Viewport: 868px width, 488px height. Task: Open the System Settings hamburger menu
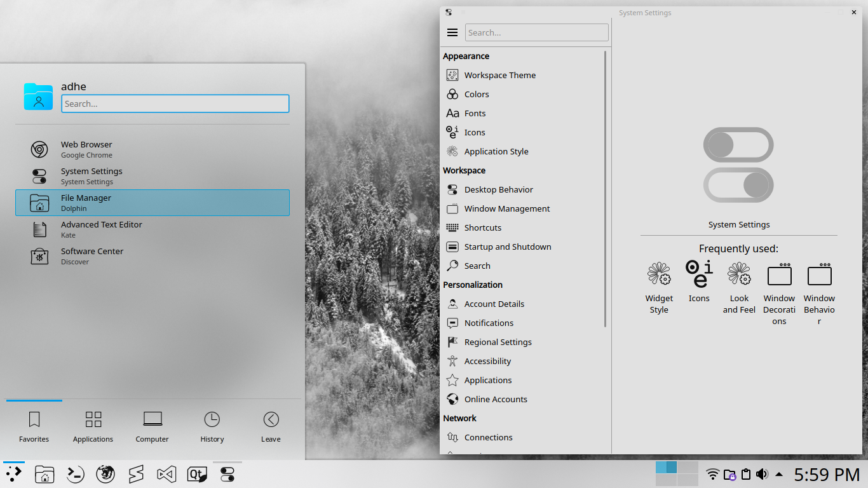(x=452, y=32)
